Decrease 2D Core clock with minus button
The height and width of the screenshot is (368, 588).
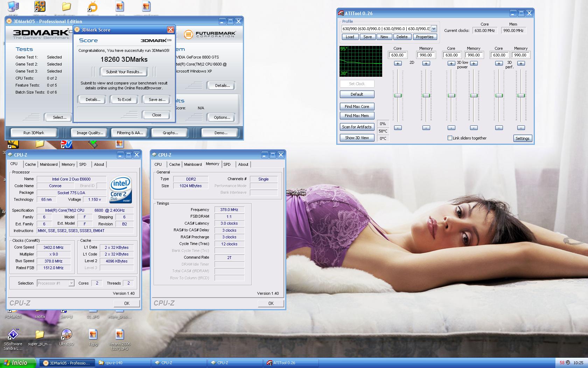(x=398, y=128)
